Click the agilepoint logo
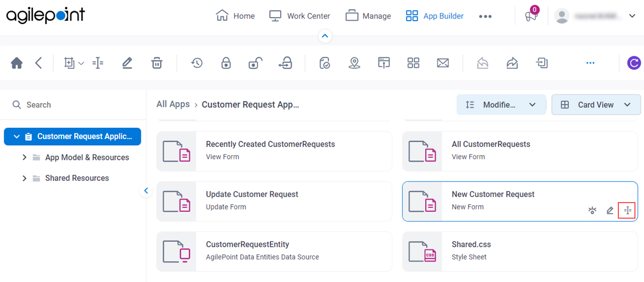 [x=46, y=15]
